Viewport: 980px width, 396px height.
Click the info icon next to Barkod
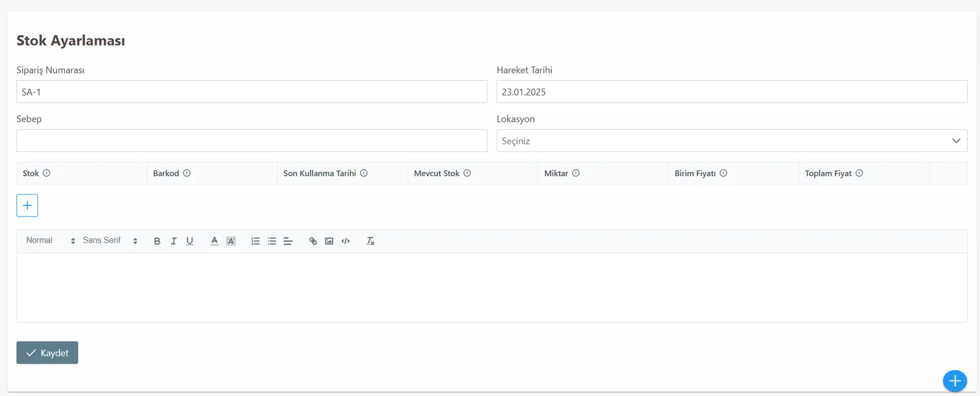click(x=187, y=173)
